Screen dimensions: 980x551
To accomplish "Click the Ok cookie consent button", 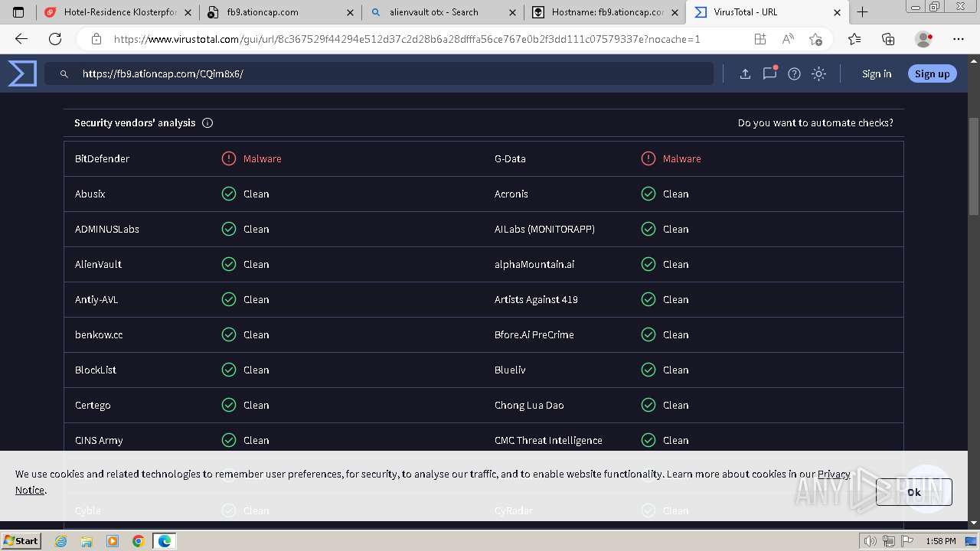I will pyautogui.click(x=914, y=492).
